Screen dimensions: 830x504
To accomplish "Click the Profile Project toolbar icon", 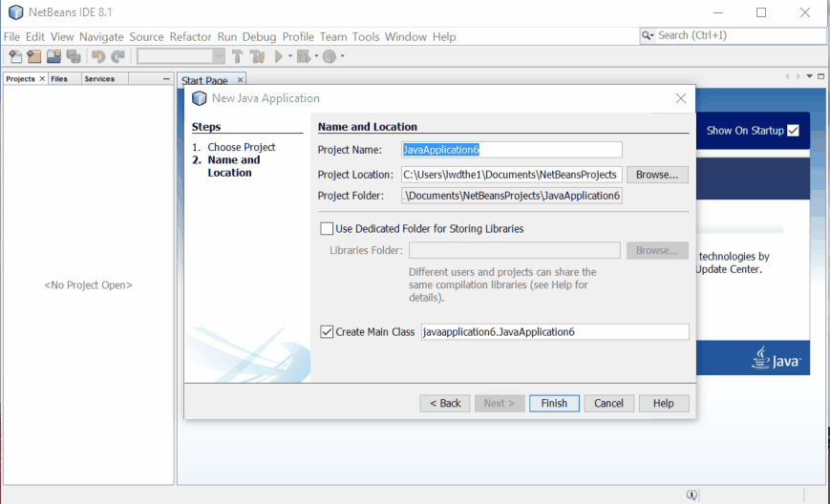I will (330, 56).
